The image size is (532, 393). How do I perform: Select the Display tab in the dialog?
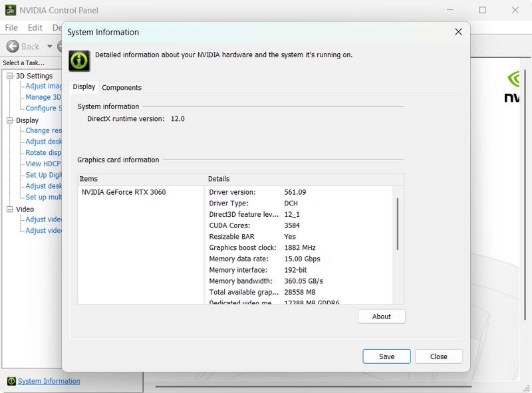point(84,87)
